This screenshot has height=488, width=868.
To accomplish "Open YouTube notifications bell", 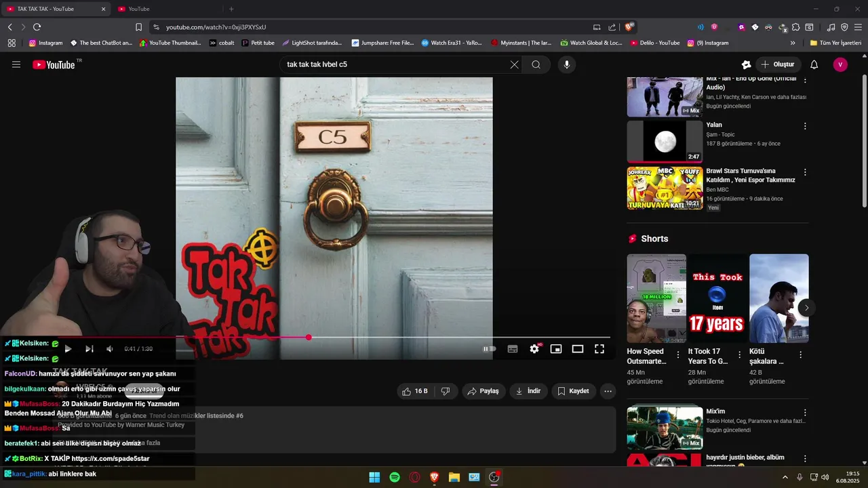I will (814, 64).
